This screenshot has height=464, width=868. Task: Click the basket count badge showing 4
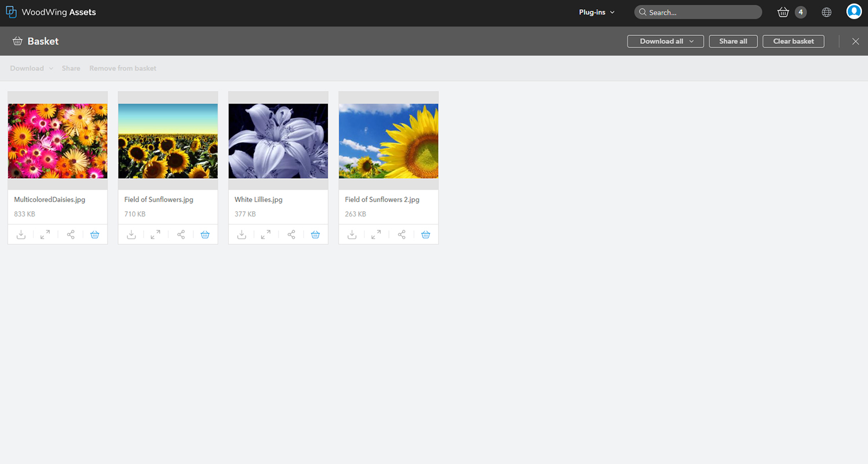pos(801,12)
